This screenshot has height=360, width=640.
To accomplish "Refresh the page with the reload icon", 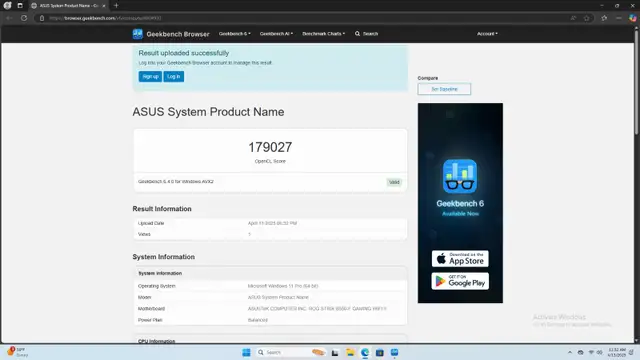I will coord(24,18).
